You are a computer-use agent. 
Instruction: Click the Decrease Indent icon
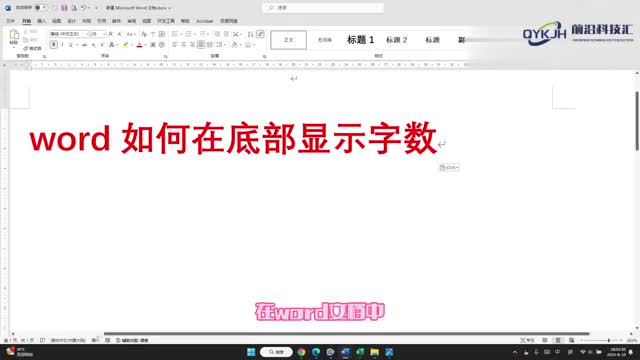pos(217,34)
